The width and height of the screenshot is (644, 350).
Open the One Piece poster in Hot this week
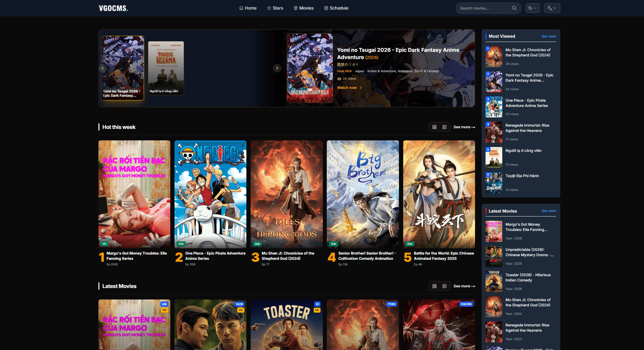click(x=210, y=194)
